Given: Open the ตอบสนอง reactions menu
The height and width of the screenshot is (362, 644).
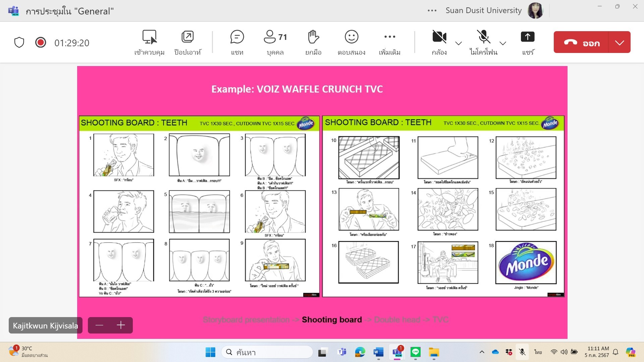Looking at the screenshot, I should point(352,43).
